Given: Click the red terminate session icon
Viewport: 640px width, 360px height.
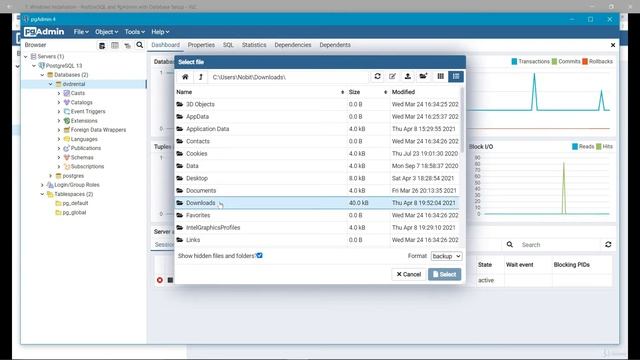Looking at the screenshot, I should coord(160,280).
